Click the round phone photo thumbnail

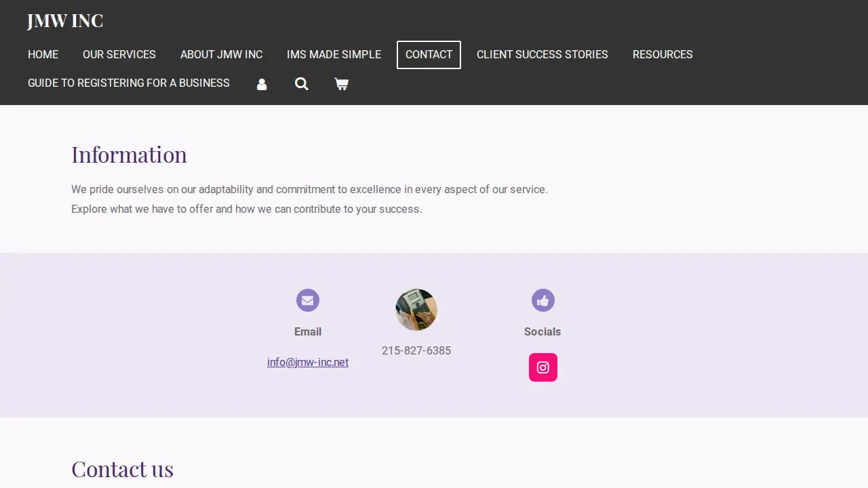click(x=416, y=310)
